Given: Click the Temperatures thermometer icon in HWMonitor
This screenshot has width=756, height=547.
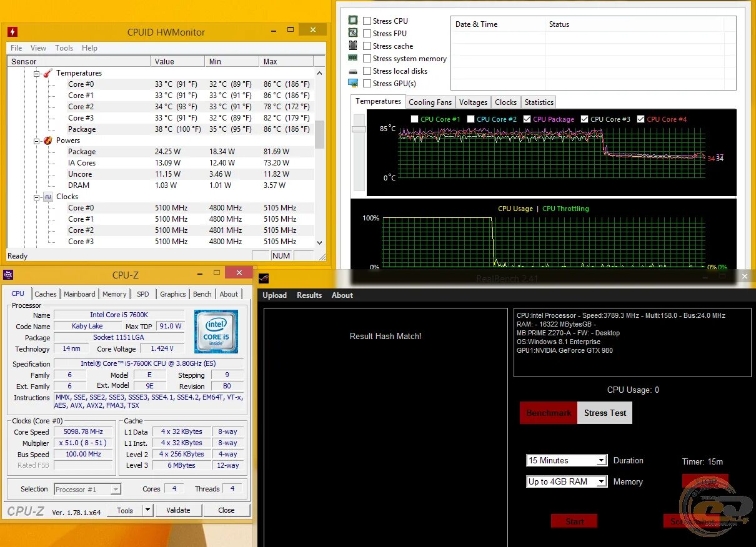Looking at the screenshot, I should click(x=48, y=73).
